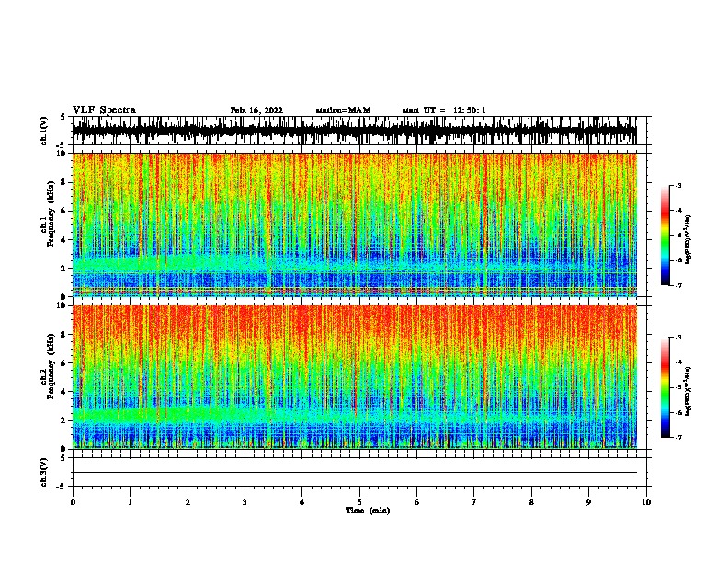
Task: Click the "start UT = 12:50: 1" text
Action: (x=444, y=110)
